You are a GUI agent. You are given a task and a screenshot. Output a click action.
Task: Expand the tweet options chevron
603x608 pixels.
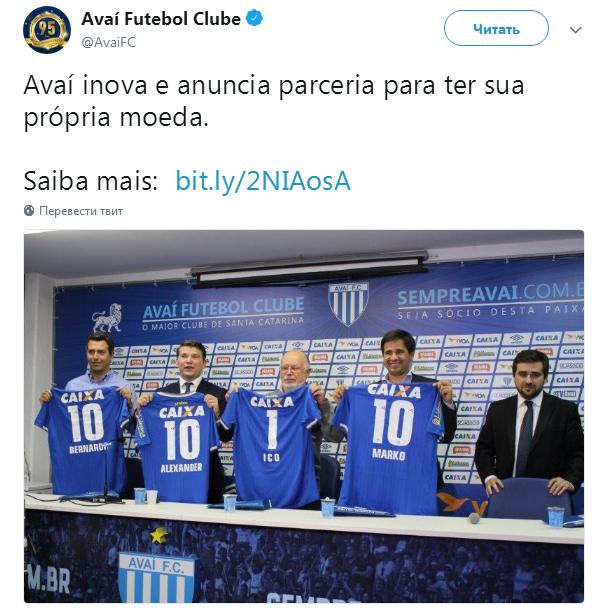coord(575,30)
